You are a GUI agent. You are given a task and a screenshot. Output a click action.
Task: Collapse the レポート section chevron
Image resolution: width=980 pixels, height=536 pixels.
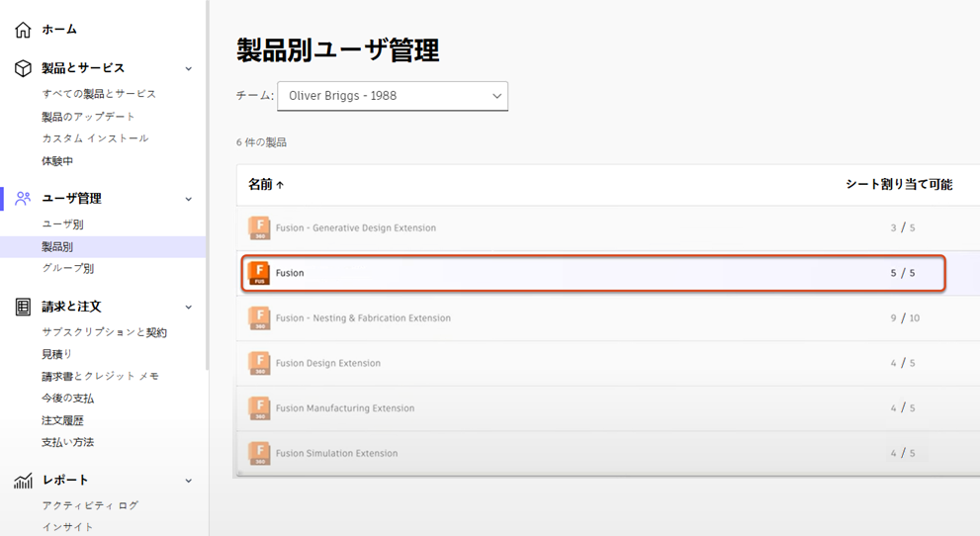tap(188, 481)
